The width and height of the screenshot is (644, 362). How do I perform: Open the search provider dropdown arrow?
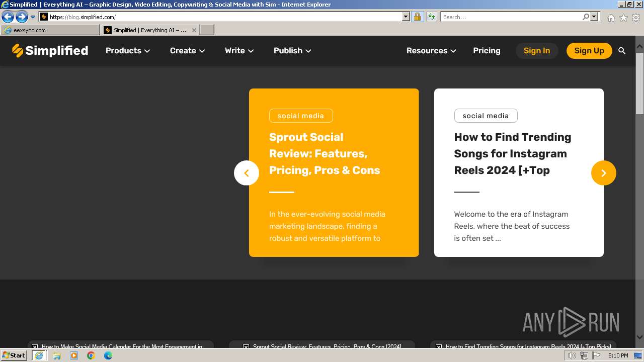point(594,17)
